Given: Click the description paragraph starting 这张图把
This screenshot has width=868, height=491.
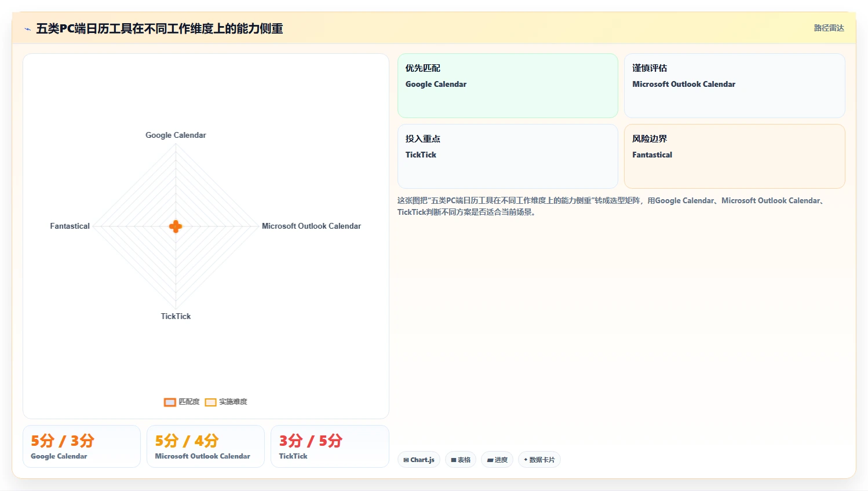Looking at the screenshot, I should pos(612,206).
